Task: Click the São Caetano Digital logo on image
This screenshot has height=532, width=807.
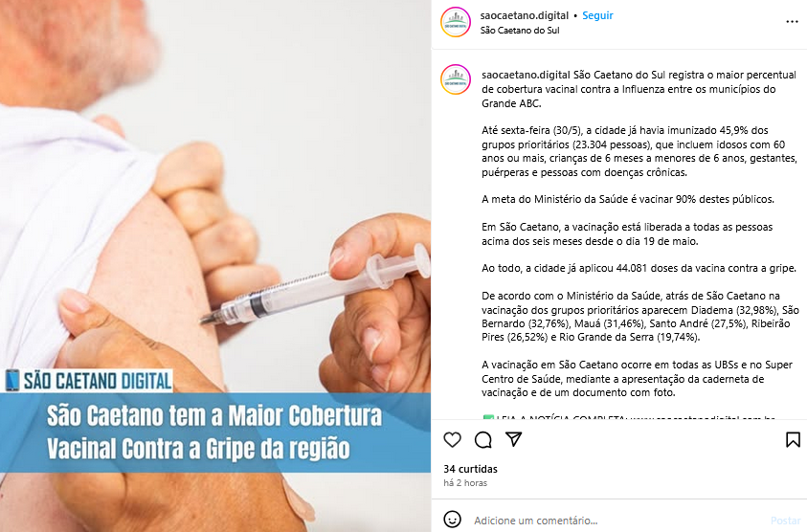Action: tap(88, 381)
